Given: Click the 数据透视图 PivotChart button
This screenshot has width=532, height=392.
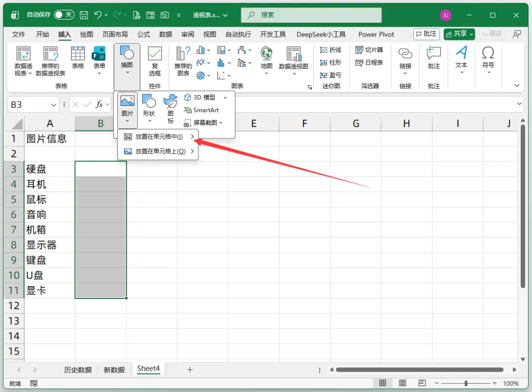Looking at the screenshot, I should (x=294, y=61).
